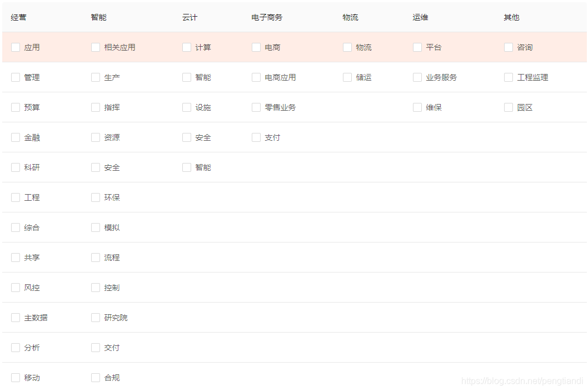Screen dimensions: 588x391
Task: Toggle the 零售业务 checkbox
Action: [x=256, y=107]
